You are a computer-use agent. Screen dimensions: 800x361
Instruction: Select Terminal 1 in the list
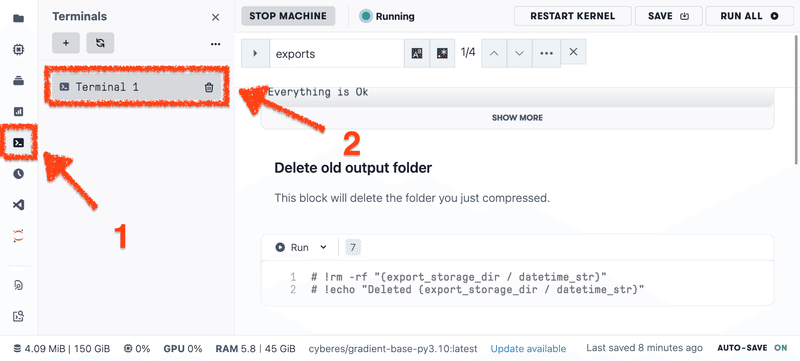click(137, 87)
